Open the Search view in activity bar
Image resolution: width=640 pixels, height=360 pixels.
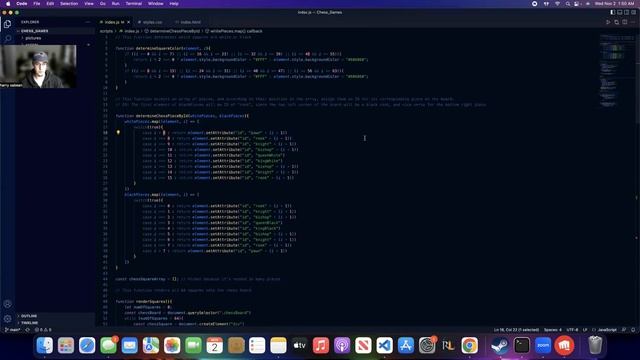(x=7, y=38)
